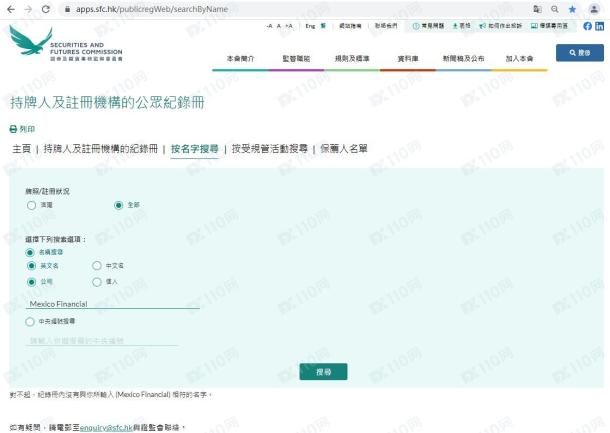
Task: Open the 資料庫 menu
Action: pyautogui.click(x=408, y=59)
